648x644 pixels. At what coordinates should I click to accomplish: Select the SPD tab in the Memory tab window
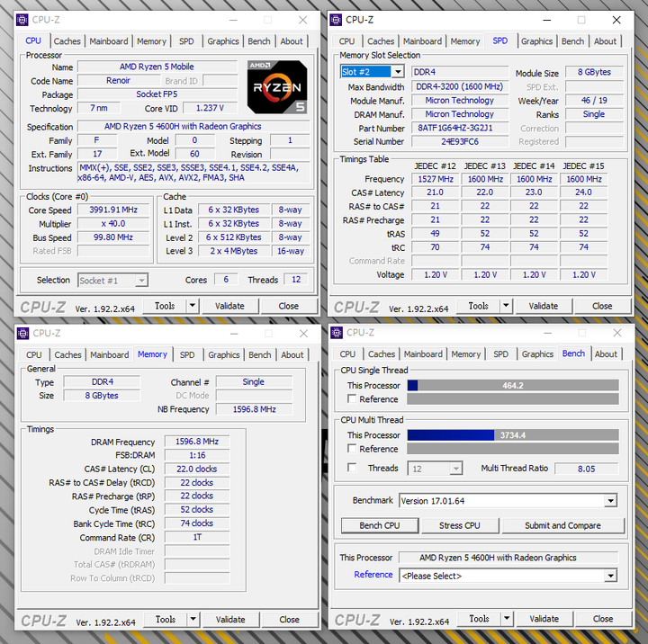coord(187,355)
